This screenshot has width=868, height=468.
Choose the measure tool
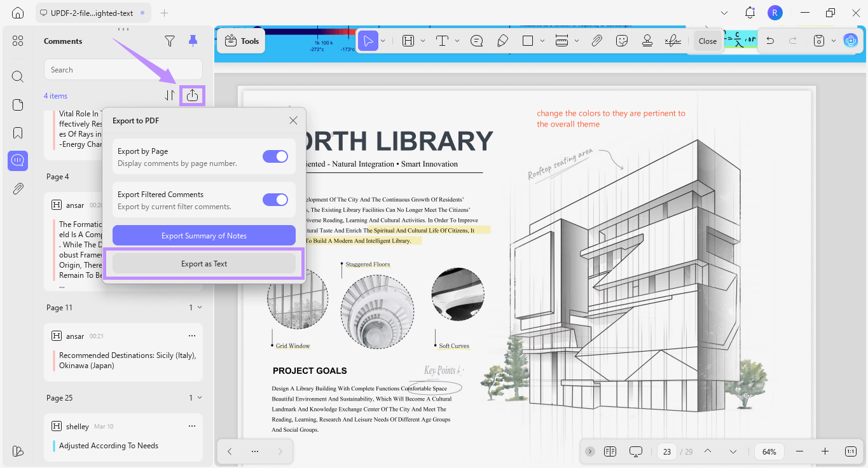(561, 41)
